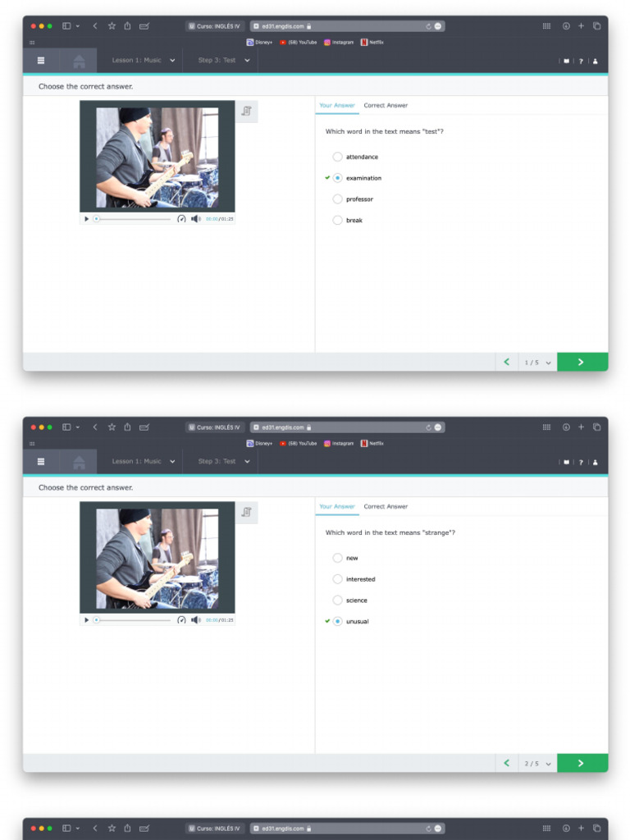Screen dimensions: 630x840
Task: Open hamburger menu in the 2/5 question window
Action: 41,462
